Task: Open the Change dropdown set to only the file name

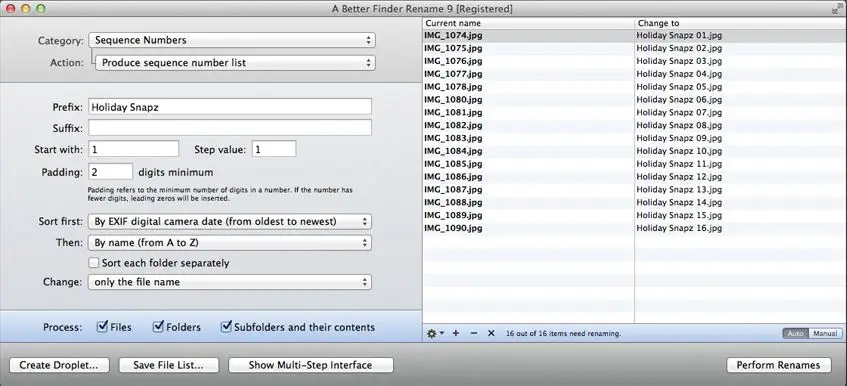Action: 230,282
